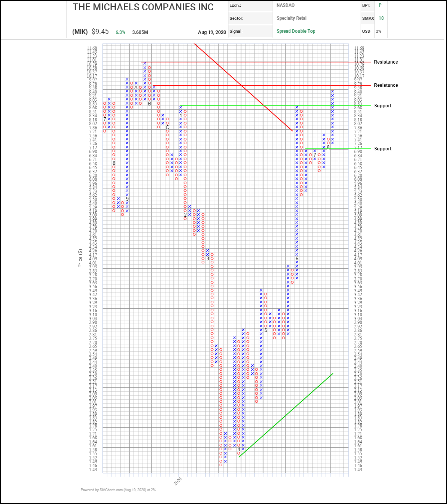Click the (MIK) ticker symbol
Image resolution: width=447 pixels, height=504 pixels.
pyautogui.click(x=80, y=32)
